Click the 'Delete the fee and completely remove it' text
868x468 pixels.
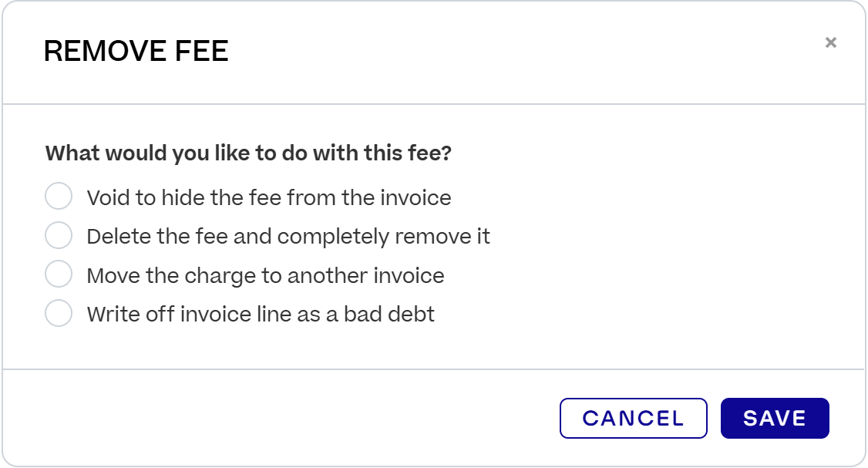pos(288,236)
